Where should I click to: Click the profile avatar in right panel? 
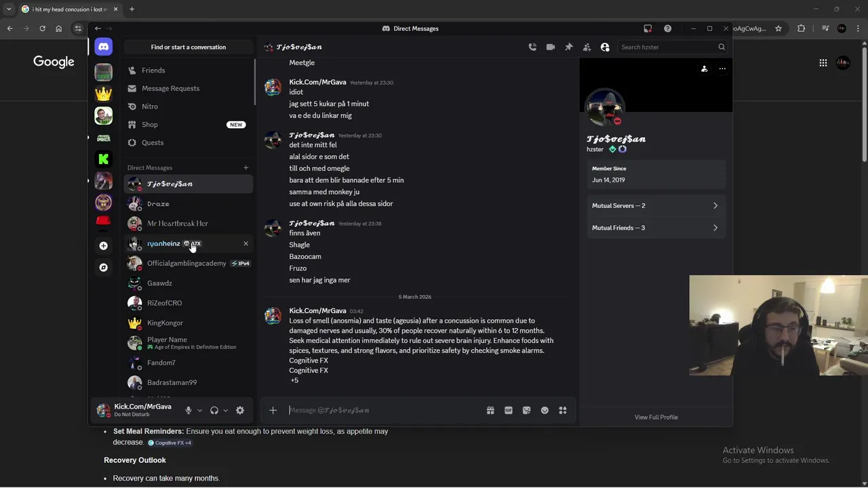pyautogui.click(x=604, y=107)
